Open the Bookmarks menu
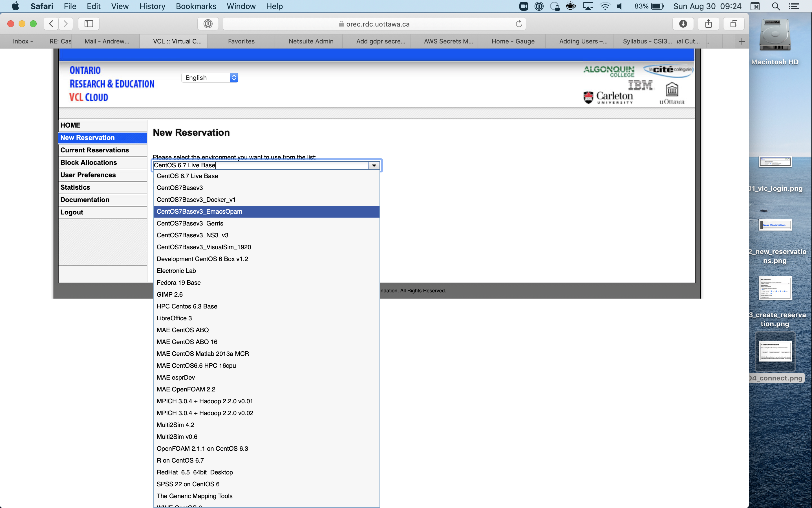The image size is (812, 508). coord(196,6)
